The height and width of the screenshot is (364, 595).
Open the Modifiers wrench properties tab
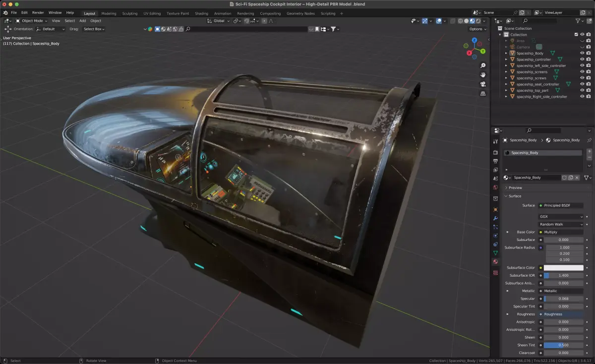point(495,218)
